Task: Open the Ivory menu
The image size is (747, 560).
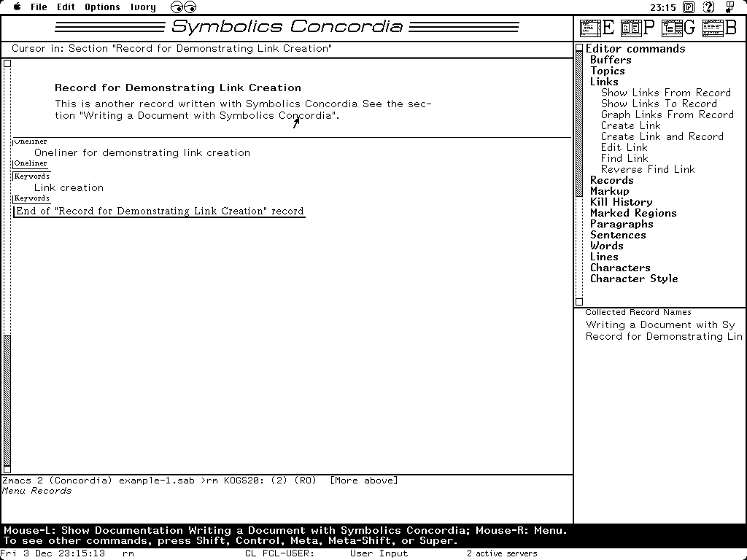Action: (x=144, y=7)
